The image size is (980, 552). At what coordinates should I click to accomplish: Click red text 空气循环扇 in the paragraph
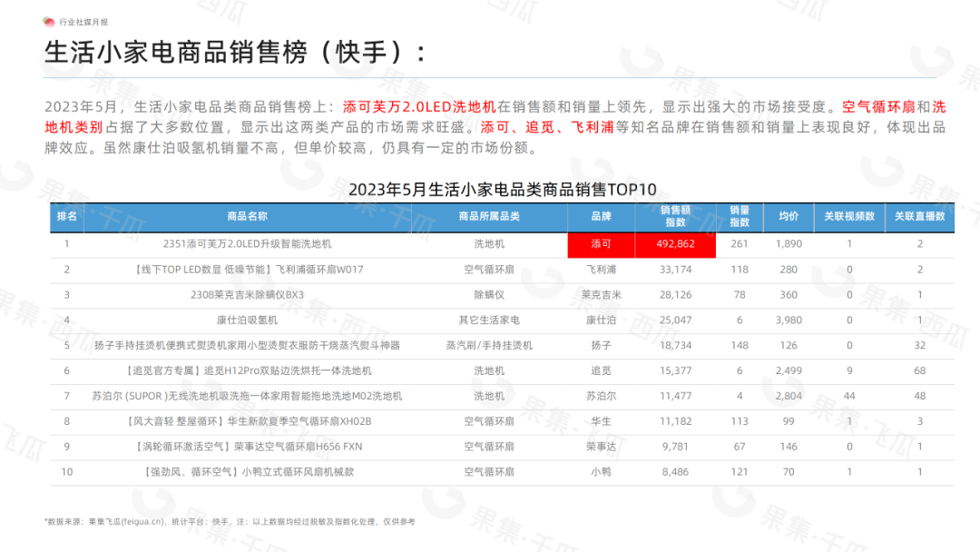coord(878,107)
